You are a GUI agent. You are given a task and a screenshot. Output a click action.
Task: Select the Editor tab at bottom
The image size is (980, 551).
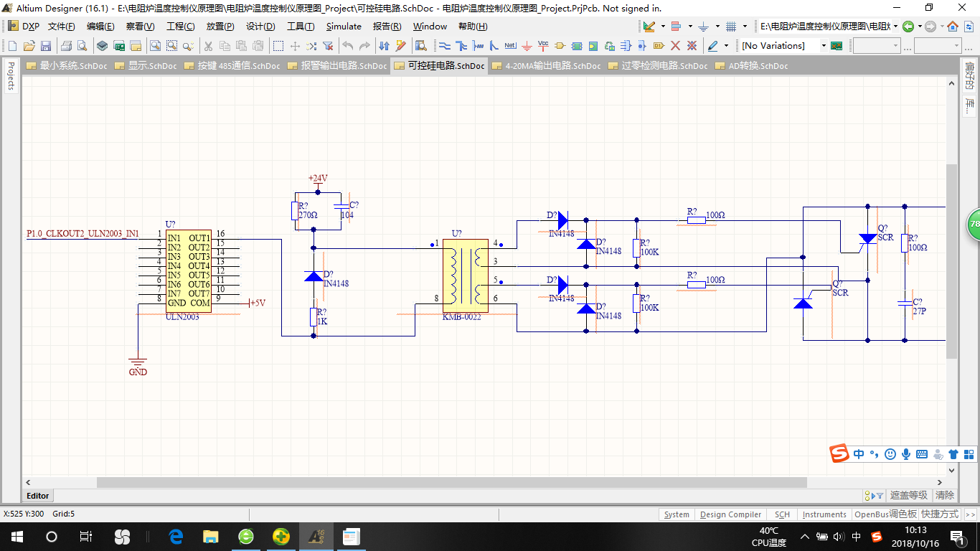[38, 496]
